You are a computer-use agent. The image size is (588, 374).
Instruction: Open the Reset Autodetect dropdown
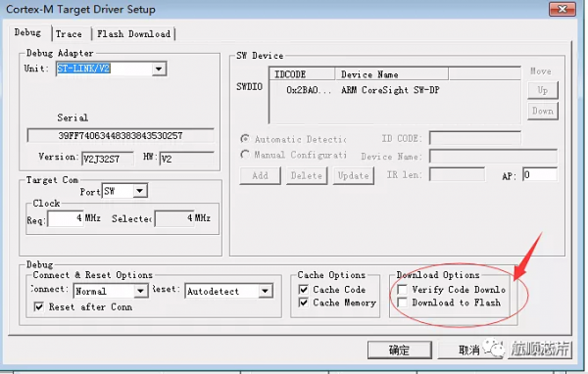(x=266, y=291)
